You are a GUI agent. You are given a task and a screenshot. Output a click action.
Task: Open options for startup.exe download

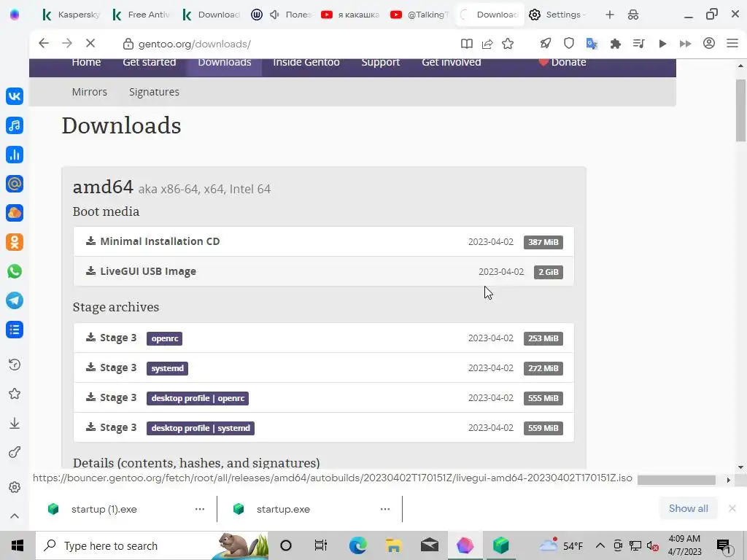click(x=385, y=509)
